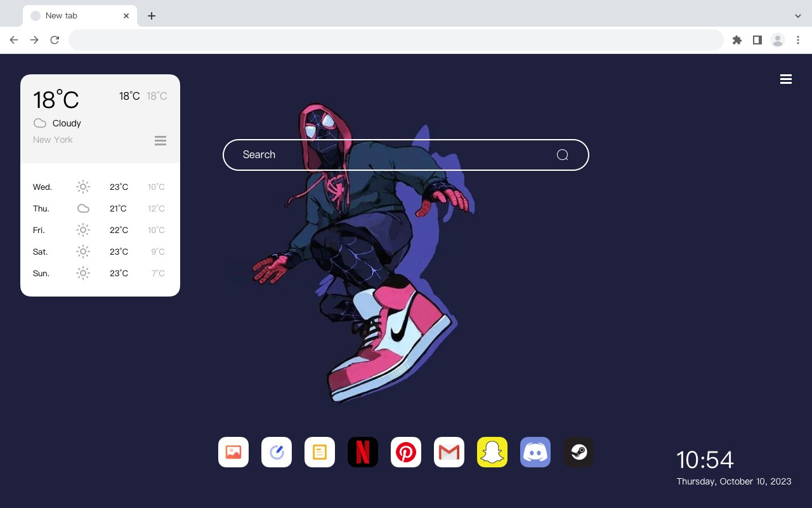The width and height of the screenshot is (812, 508).
Task: Click the Thu. low of 12°C
Action: (156, 208)
